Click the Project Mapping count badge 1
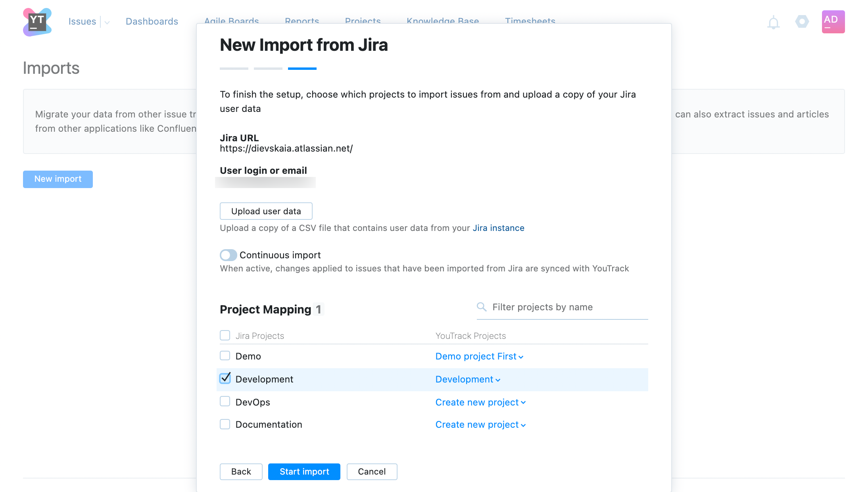Viewport: 868px width, 492px height. [x=319, y=309]
